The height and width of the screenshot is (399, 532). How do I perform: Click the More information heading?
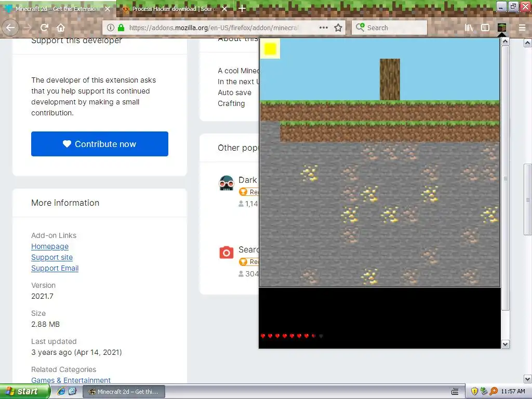click(65, 203)
